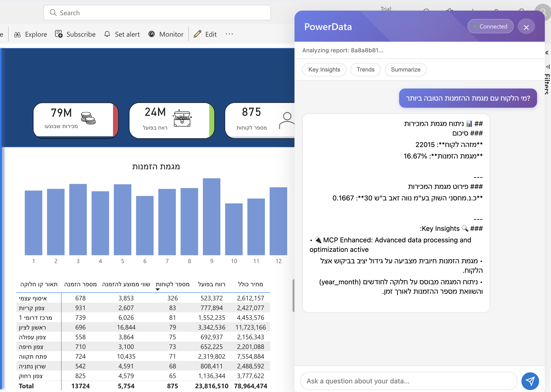
Task: Click the coins icon on 79M card
Action: click(x=88, y=118)
